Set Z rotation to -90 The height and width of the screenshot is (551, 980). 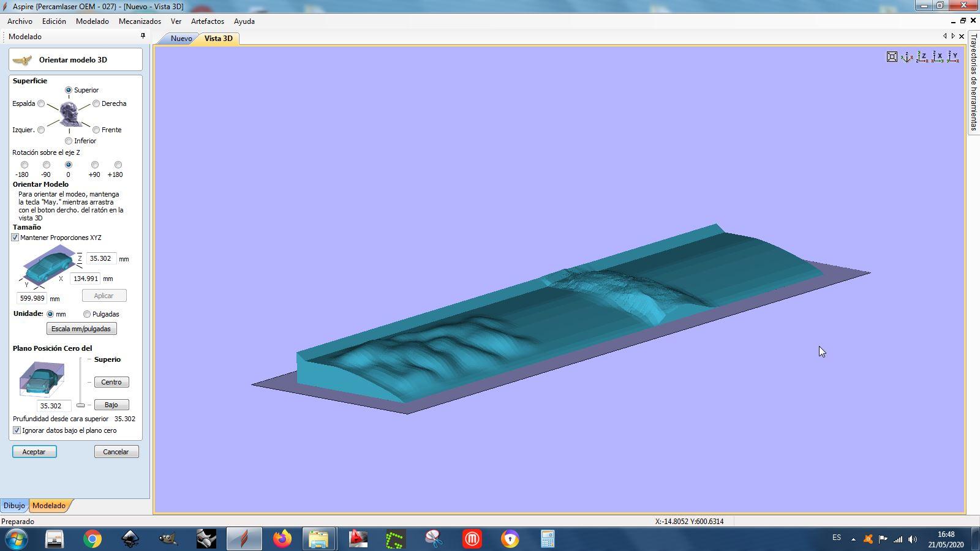(47, 165)
